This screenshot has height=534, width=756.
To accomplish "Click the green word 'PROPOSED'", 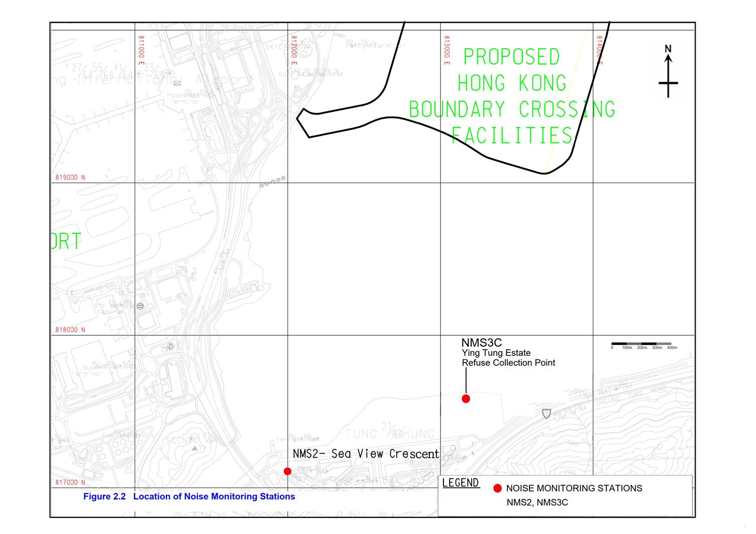I will (x=511, y=57).
